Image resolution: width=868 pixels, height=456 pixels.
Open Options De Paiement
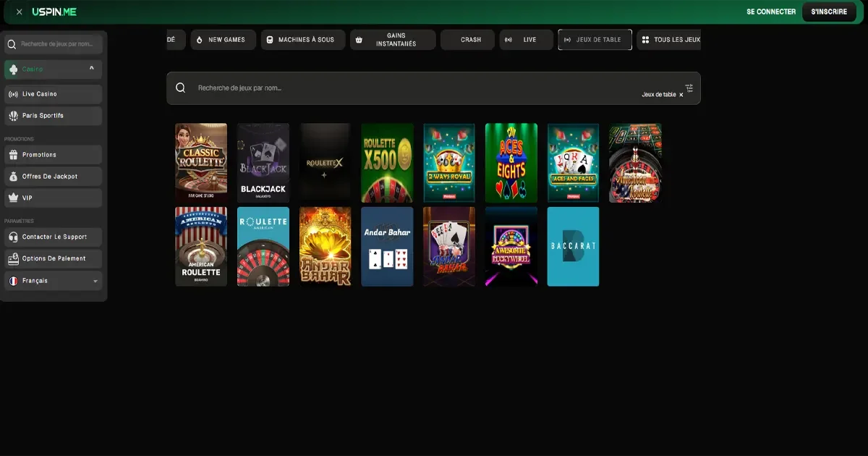pos(54,258)
